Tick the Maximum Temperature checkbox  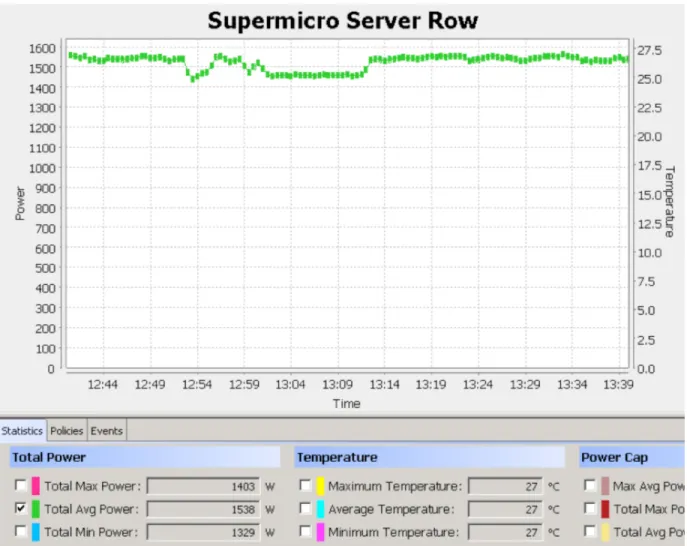click(305, 485)
